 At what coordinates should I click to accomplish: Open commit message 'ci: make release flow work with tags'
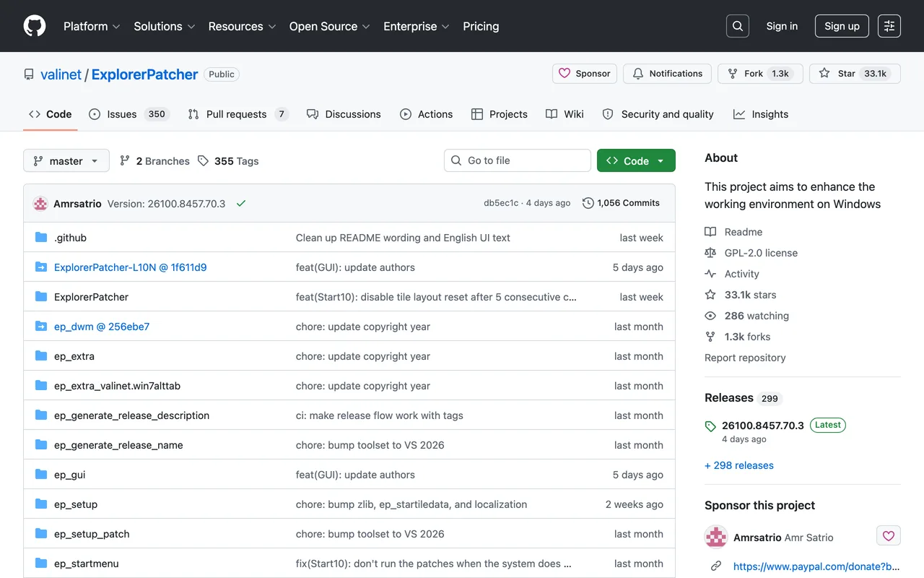(380, 415)
